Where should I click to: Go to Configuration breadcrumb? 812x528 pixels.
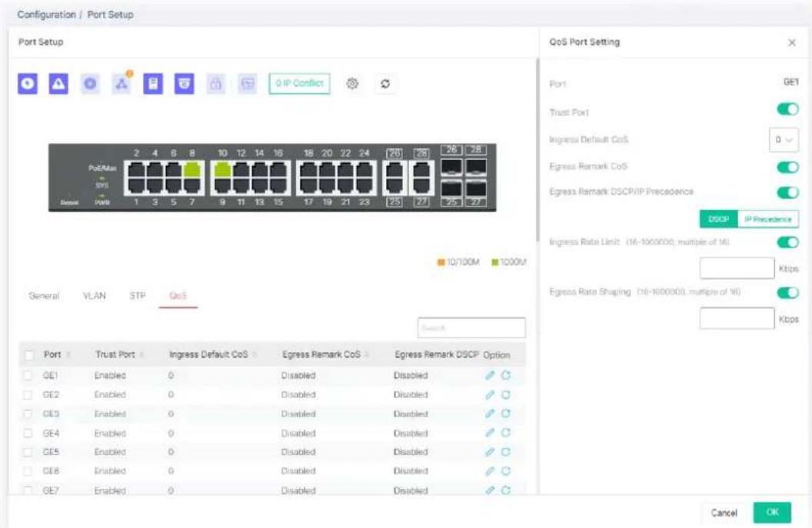click(47, 15)
